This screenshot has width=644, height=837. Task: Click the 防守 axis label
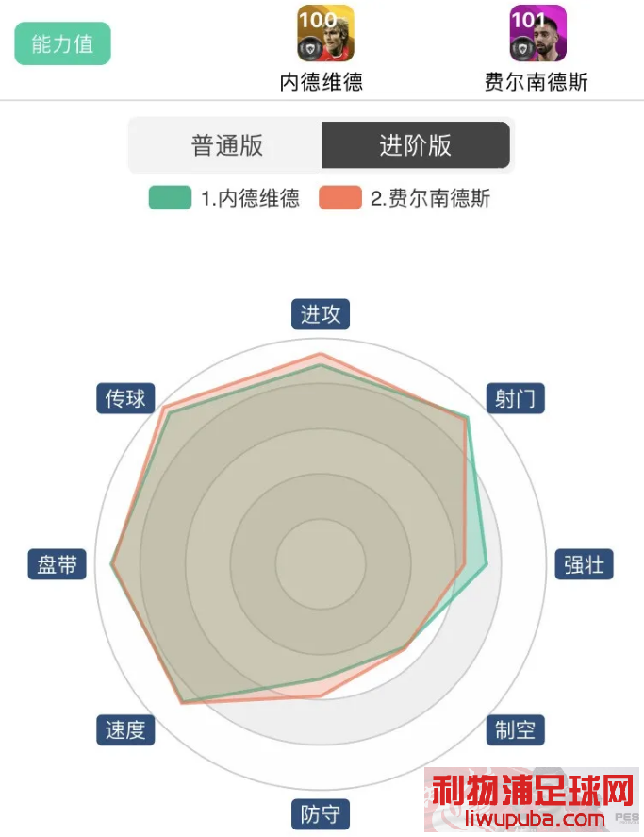[321, 814]
